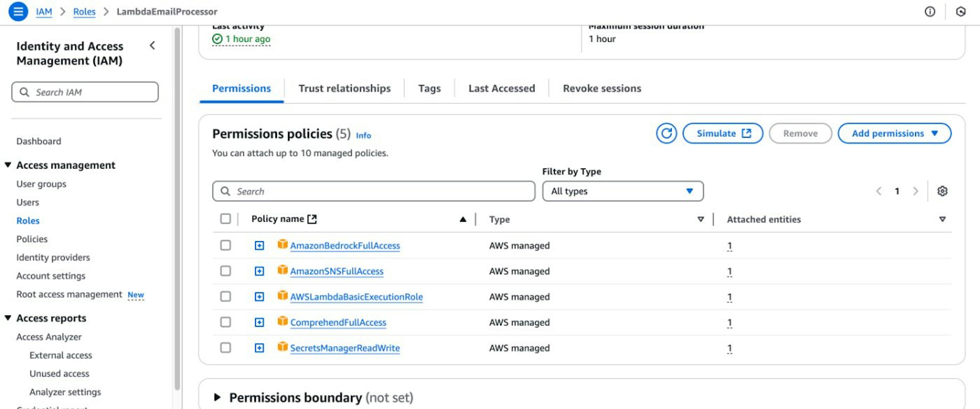Viewport: 980px width, 409px height.
Task: Toggle the select-all policies header checkbox
Action: (226, 219)
